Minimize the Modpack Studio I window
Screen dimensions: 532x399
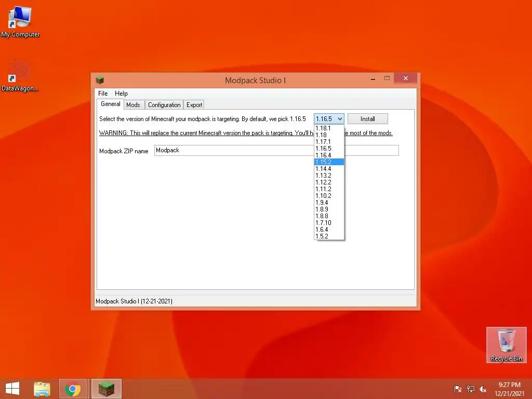click(x=373, y=79)
